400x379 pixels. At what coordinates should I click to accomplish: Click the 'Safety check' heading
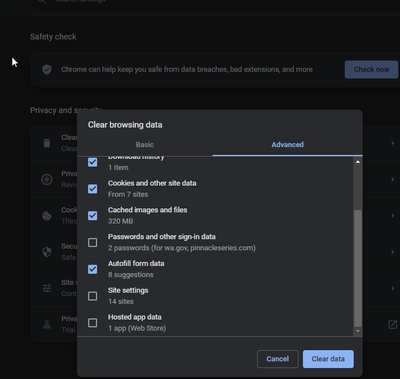click(53, 37)
